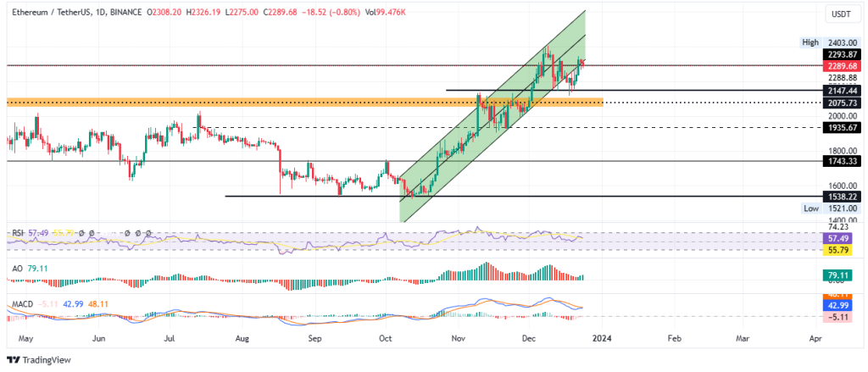
Task: Click the 1538.22 horizontal line price label
Action: (839, 196)
